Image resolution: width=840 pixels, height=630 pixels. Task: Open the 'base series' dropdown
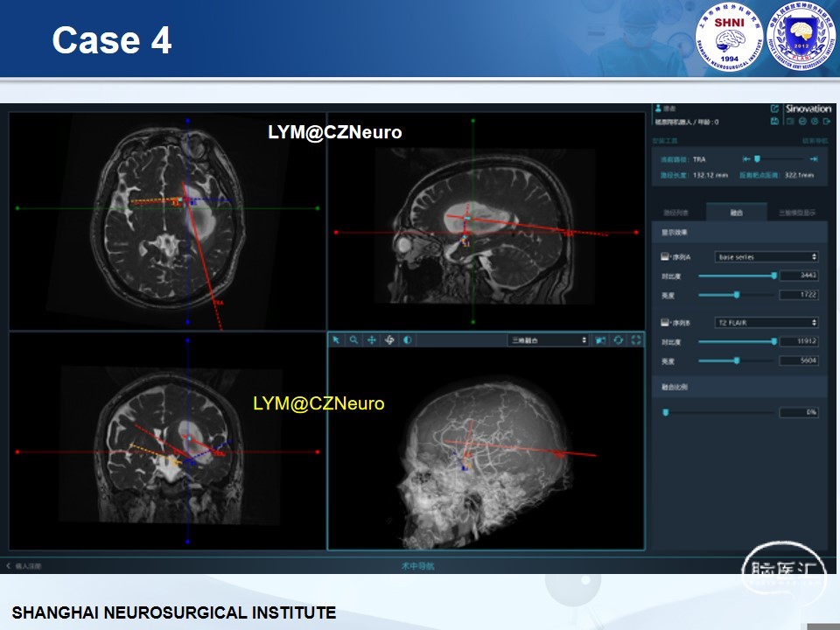(x=766, y=257)
